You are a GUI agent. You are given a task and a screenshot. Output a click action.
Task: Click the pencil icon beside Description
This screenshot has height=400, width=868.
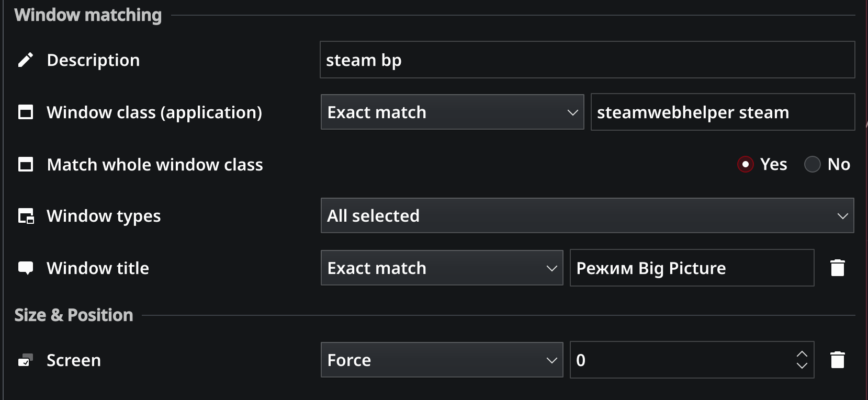point(26,60)
